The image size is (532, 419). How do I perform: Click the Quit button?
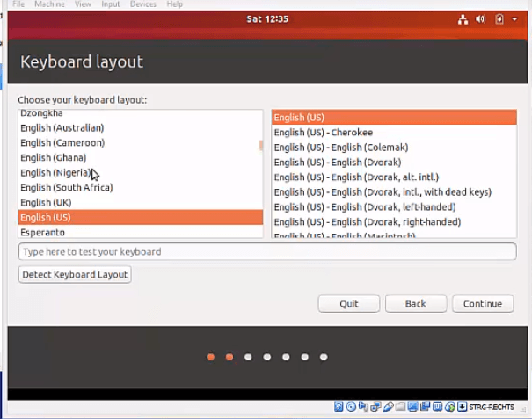click(349, 304)
